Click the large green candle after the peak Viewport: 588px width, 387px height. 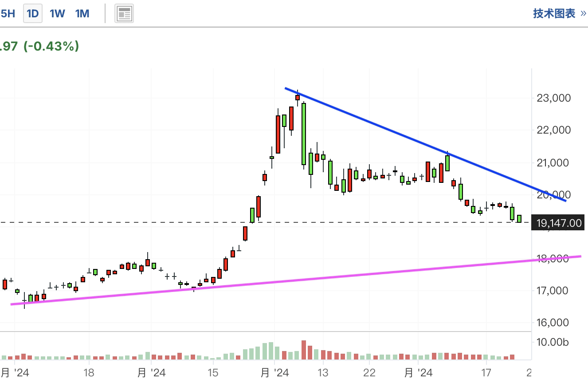tap(304, 134)
